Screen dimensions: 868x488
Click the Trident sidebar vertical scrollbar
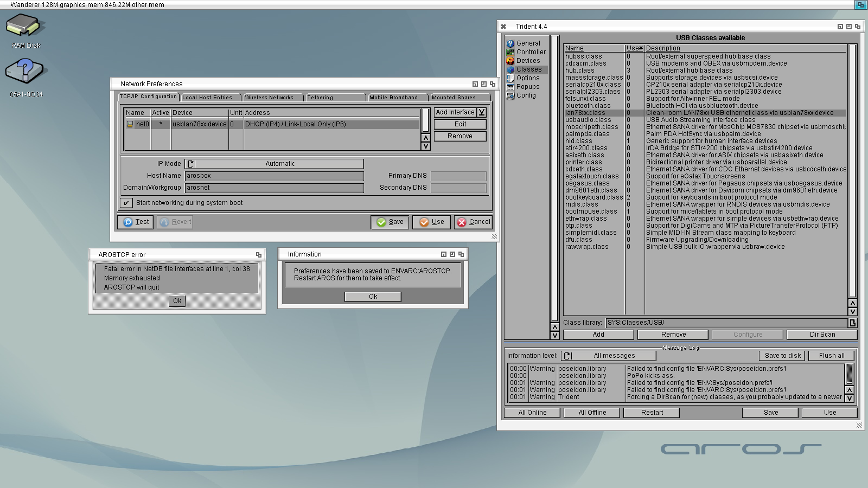(x=554, y=179)
